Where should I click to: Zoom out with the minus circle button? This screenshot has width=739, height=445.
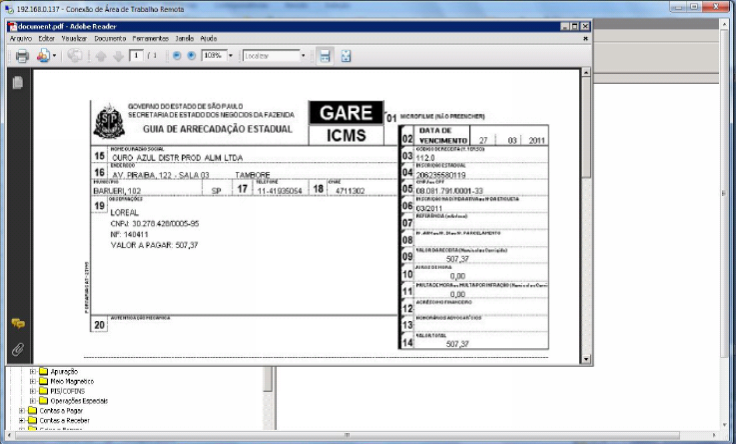[x=177, y=56]
